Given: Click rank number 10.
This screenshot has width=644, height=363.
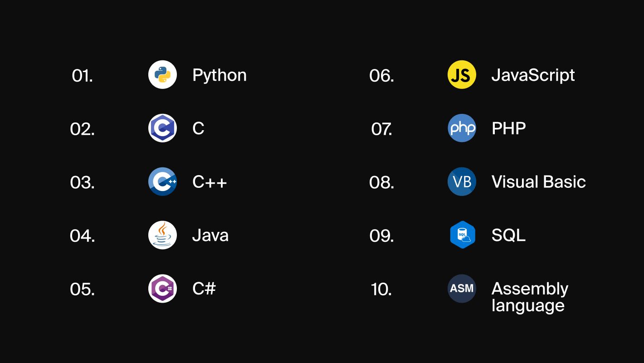Looking at the screenshot, I should tap(381, 289).
